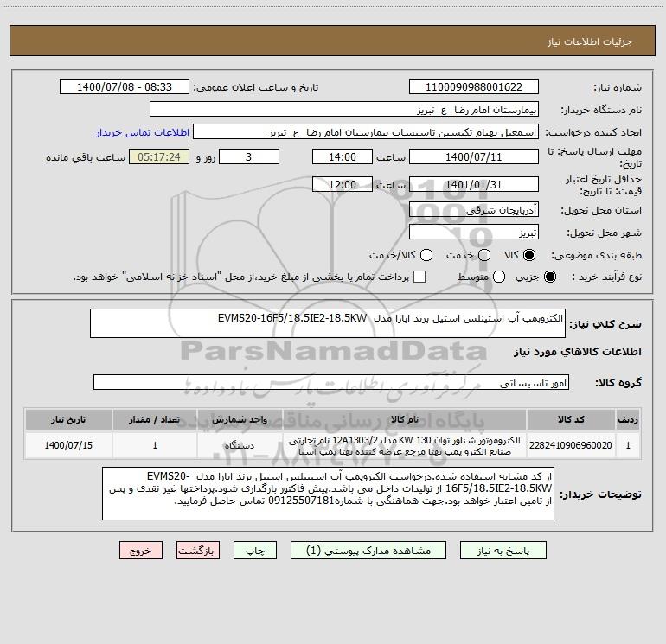The width and height of the screenshot is (666, 644).
Task: Click the need date cell 1400/07/15
Action: point(68,445)
